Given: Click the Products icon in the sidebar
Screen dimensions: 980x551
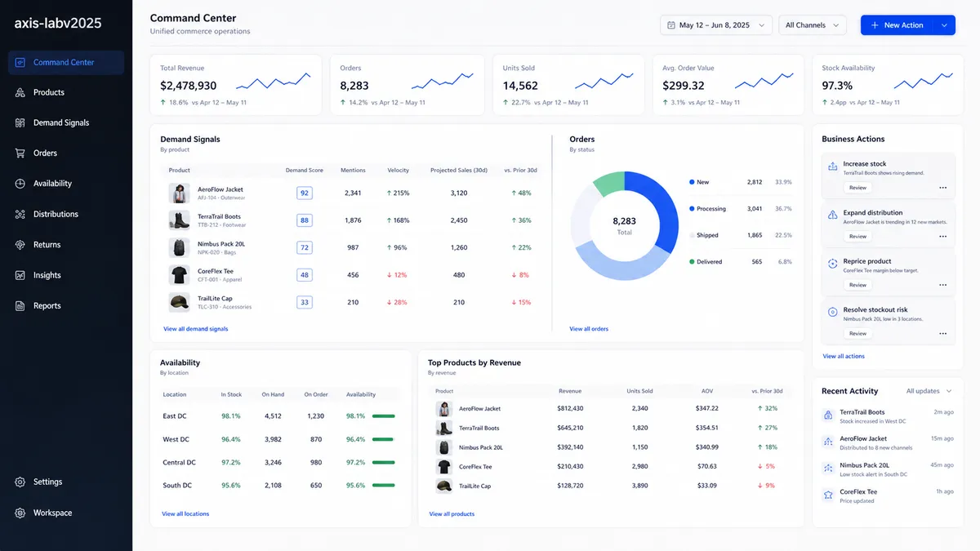Looking at the screenshot, I should tap(20, 93).
